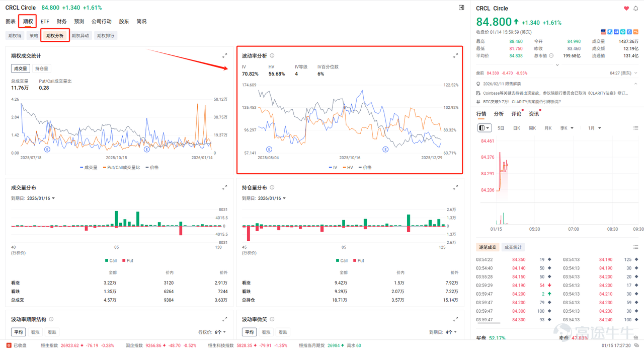This screenshot has height=351, width=644.
Task: Switch to 资讯 tab in sidebar
Action: 534,114
